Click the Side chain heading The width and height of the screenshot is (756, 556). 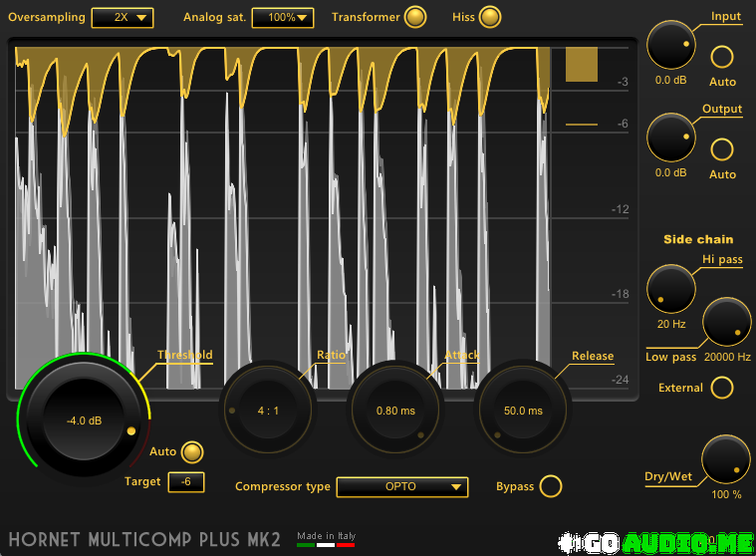click(698, 239)
